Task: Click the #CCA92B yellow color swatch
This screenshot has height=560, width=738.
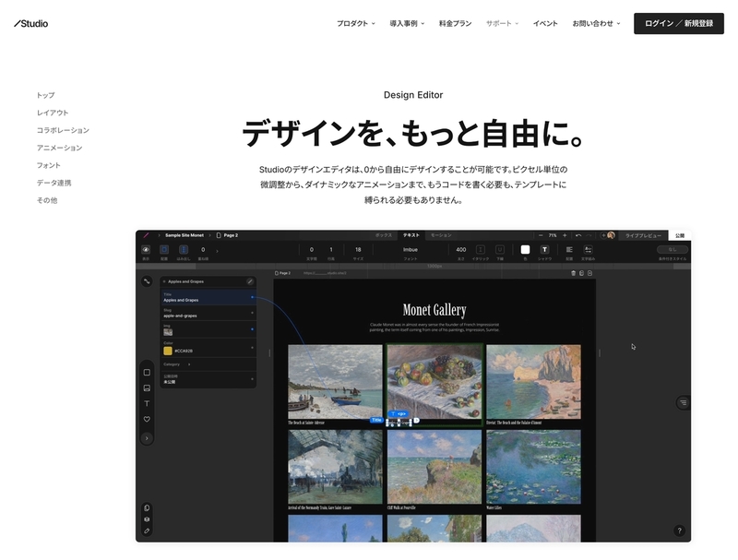Action: 168,351
